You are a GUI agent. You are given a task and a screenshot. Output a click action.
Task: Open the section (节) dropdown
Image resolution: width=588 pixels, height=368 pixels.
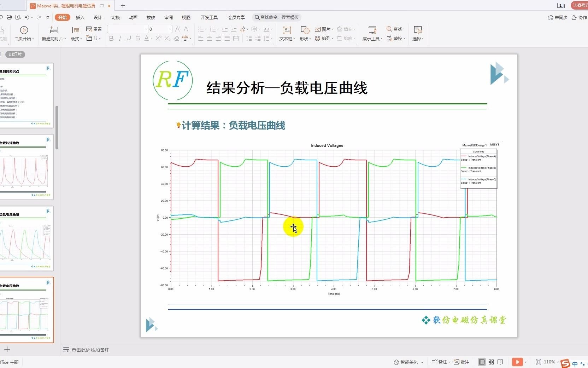point(94,38)
